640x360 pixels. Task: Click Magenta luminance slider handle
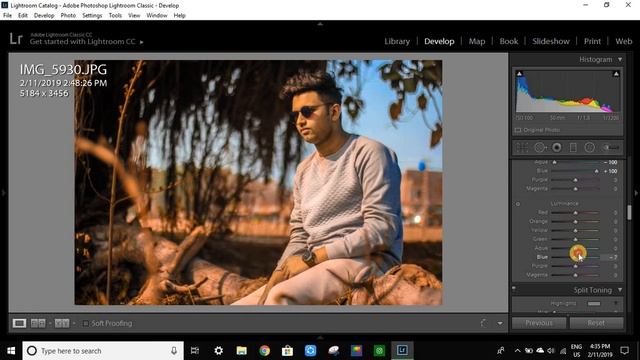point(576,275)
